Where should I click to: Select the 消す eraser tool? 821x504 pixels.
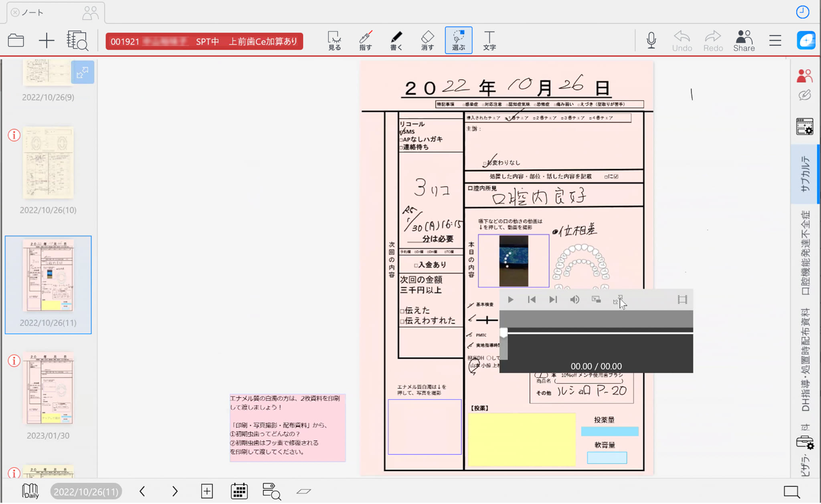tap(427, 40)
